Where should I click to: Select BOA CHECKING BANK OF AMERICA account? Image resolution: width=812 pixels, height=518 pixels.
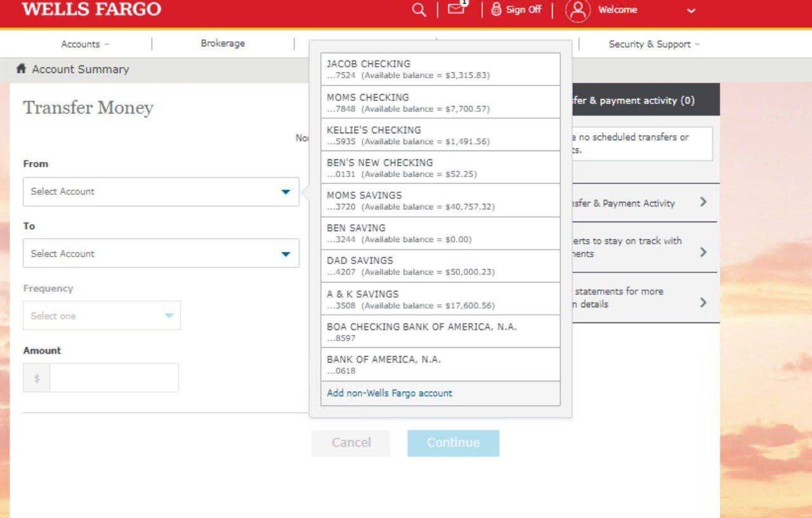(x=440, y=331)
